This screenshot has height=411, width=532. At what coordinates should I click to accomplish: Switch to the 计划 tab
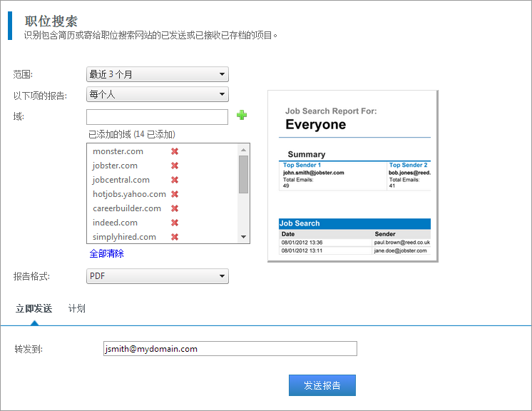[77, 309]
